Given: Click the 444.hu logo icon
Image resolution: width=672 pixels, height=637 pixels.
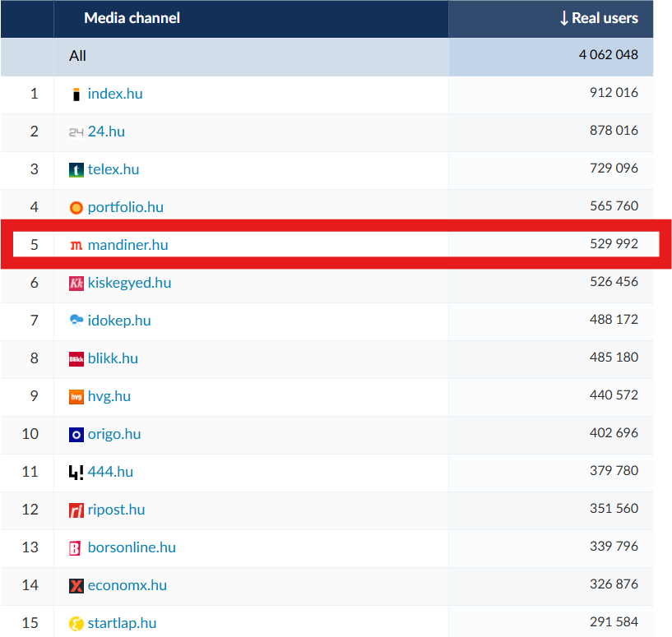Looking at the screenshot, I should coord(76,473).
